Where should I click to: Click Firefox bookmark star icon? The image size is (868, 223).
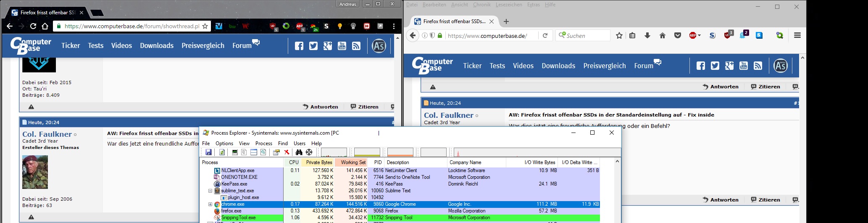pyautogui.click(x=619, y=36)
